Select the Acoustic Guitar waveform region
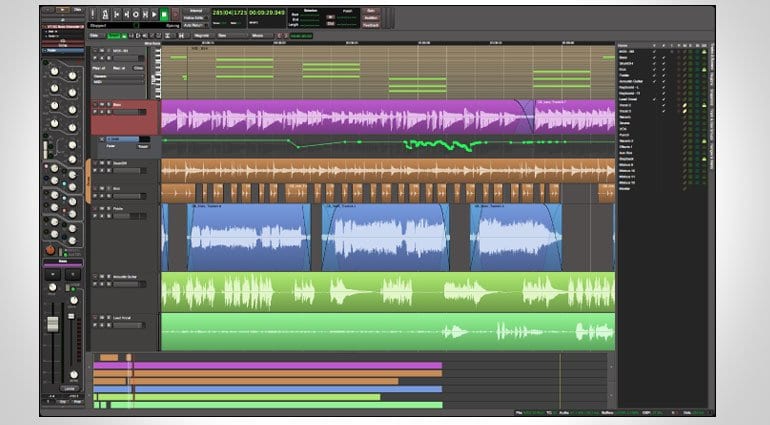Viewport: 770px width, 425px height. pos(388,291)
